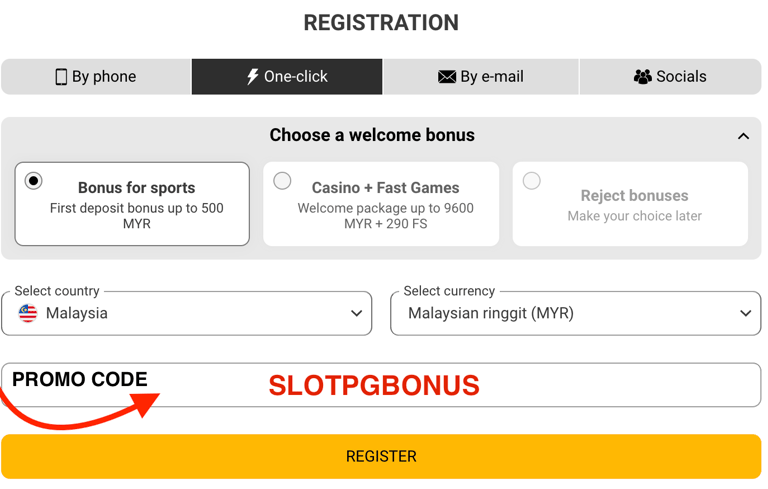Select the One-click registration tab
This screenshot has height=489, width=768.
(x=287, y=77)
